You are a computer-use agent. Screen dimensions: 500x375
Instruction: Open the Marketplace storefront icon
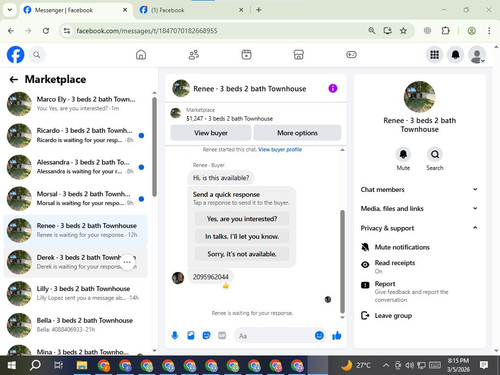click(x=299, y=55)
